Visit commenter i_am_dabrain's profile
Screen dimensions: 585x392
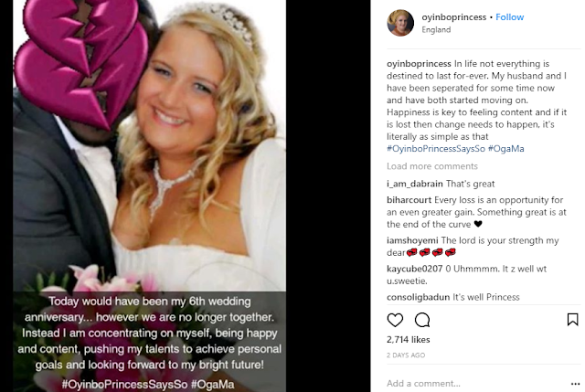click(x=414, y=184)
